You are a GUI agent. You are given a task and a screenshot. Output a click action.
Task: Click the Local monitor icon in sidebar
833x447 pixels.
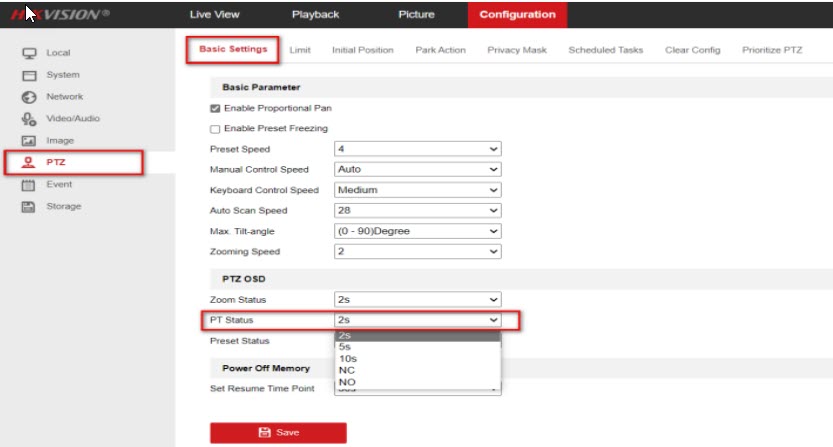[29, 53]
